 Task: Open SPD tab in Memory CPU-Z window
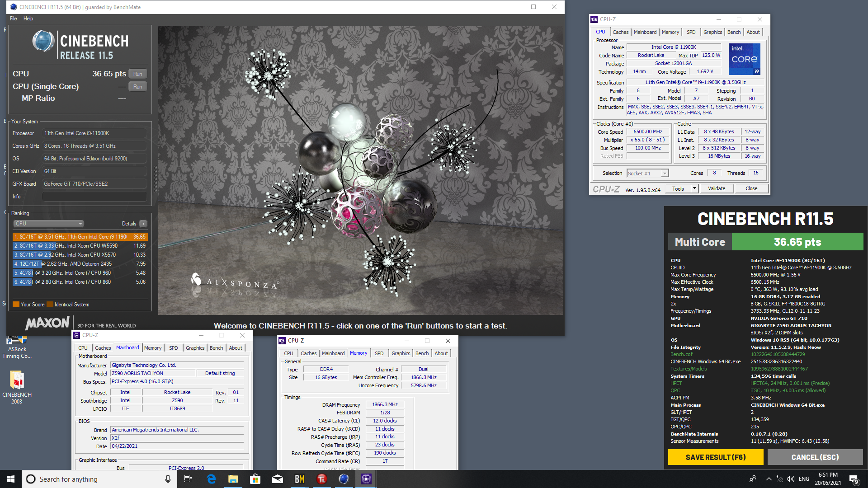click(x=379, y=353)
